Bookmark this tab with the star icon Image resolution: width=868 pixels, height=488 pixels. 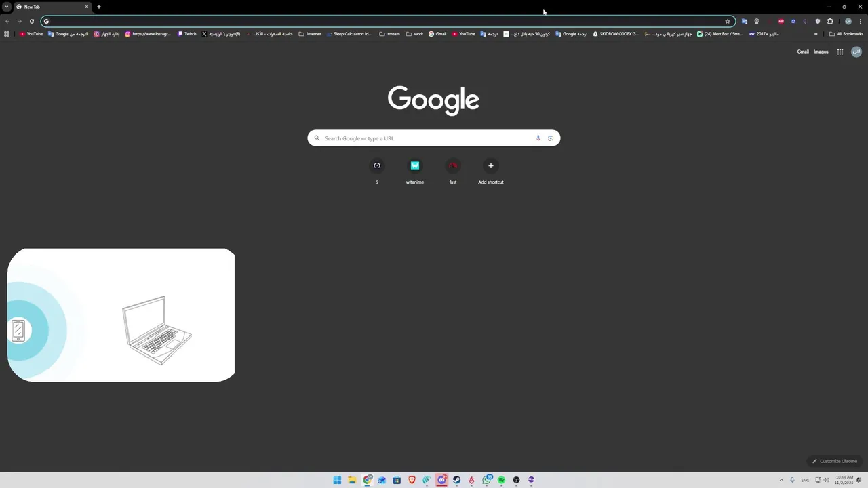(728, 21)
